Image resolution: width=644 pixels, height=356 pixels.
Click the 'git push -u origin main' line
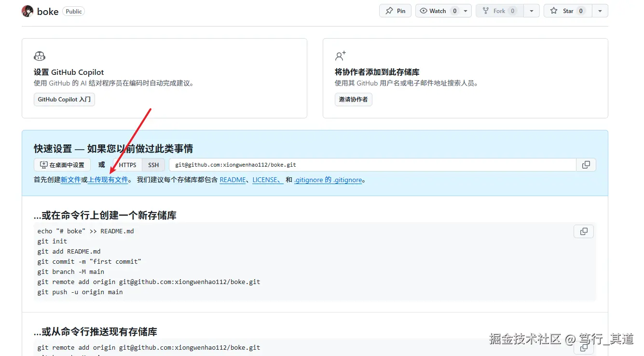[x=80, y=292]
